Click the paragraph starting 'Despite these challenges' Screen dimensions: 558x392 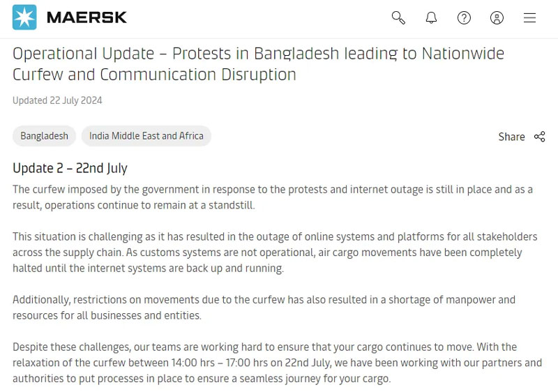click(x=272, y=363)
